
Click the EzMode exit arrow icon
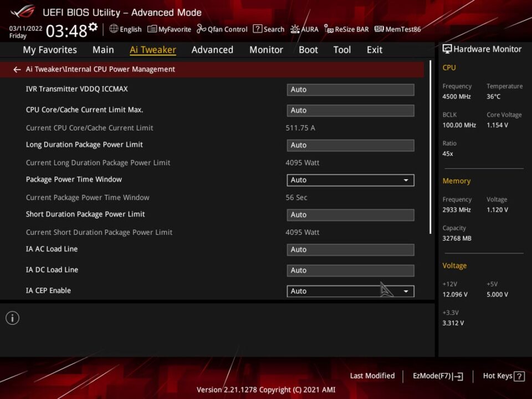coord(458,376)
